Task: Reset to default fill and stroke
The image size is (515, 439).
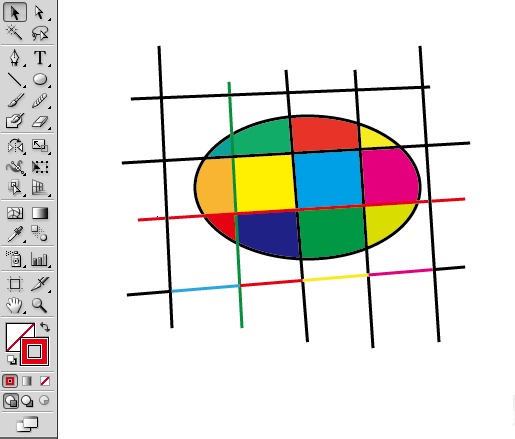Action: tap(12, 360)
